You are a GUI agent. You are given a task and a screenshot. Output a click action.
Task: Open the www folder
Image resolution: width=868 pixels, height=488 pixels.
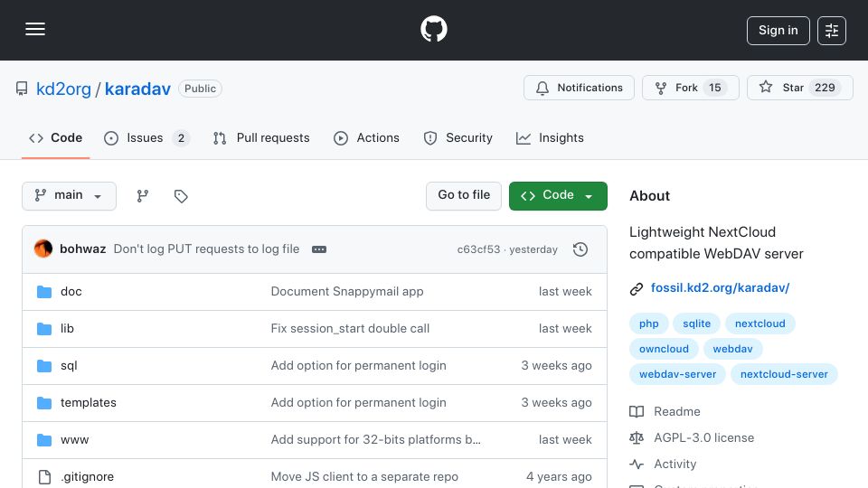(x=74, y=440)
